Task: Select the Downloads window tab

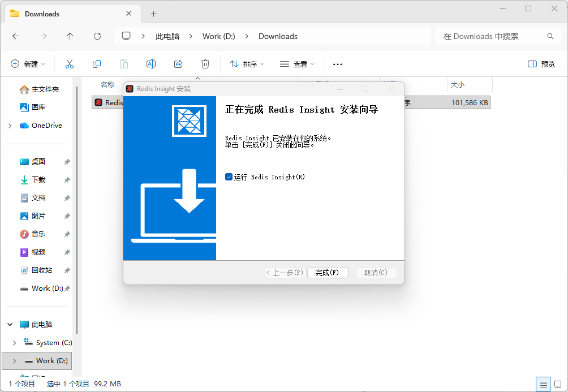Action: pos(72,14)
